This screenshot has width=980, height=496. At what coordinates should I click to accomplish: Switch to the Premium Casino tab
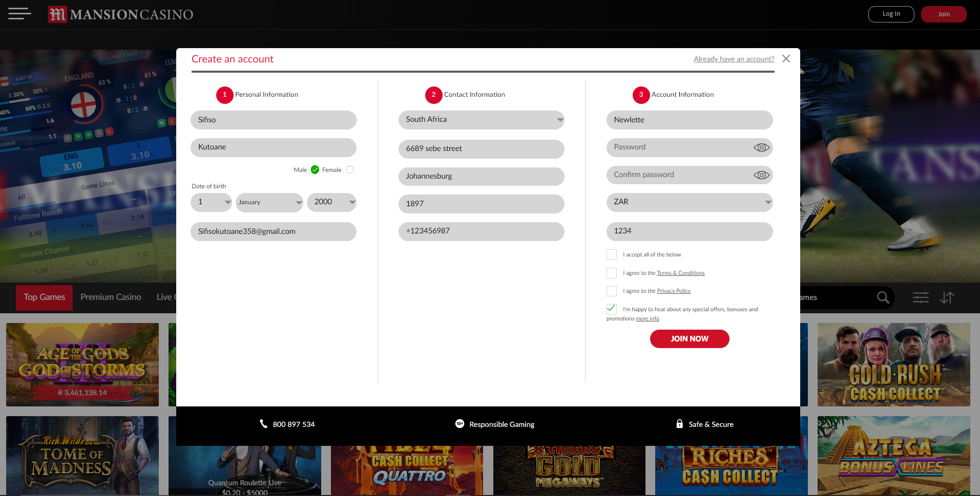coord(111,297)
